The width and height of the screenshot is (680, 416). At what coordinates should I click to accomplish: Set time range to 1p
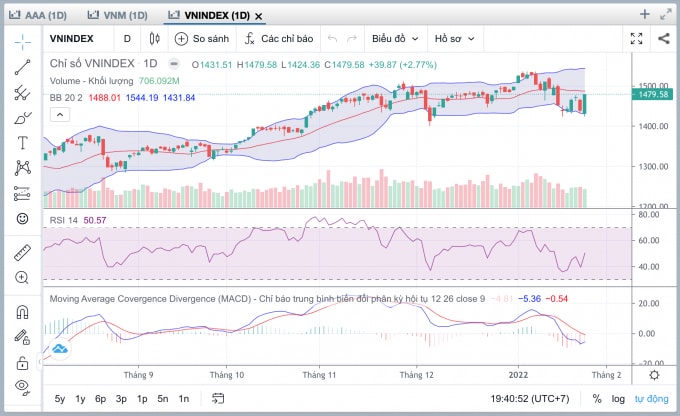(x=142, y=399)
